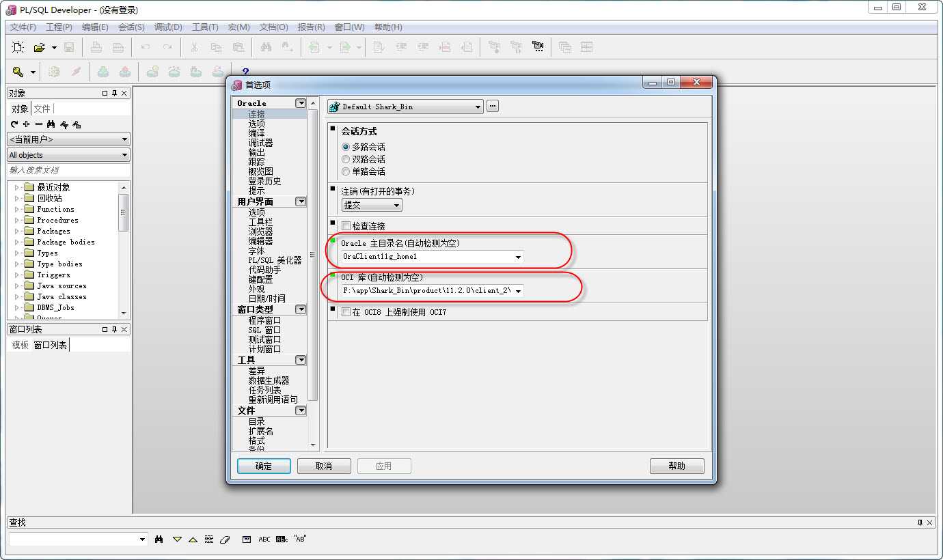The height and width of the screenshot is (560, 943).
Task: Pin the 对象 panel with pushpin icon
Action: pyautogui.click(x=114, y=93)
